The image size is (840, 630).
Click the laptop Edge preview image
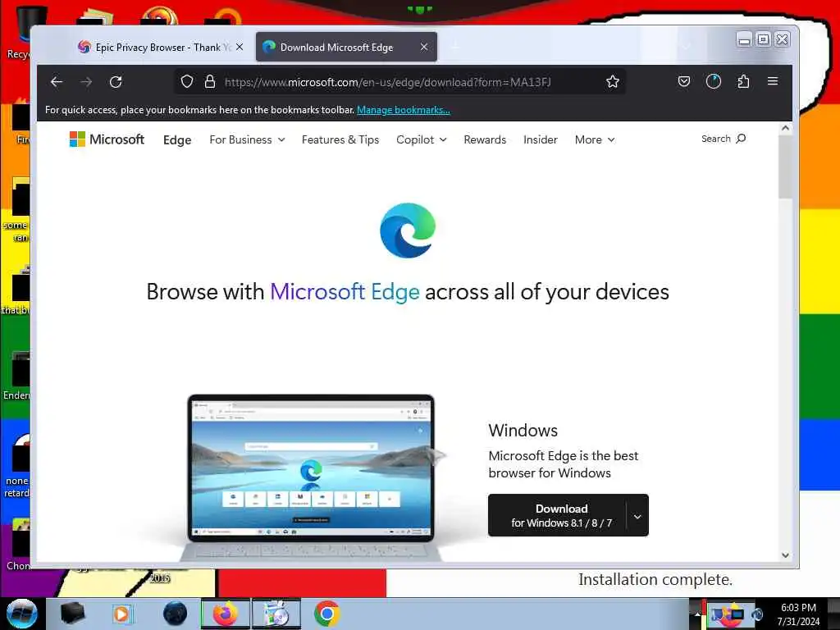311,477
